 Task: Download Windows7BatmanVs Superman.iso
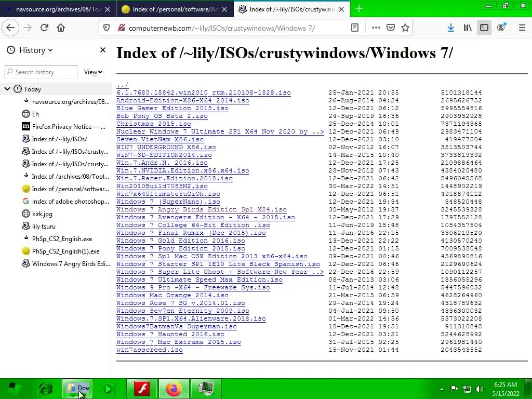pos(177,326)
